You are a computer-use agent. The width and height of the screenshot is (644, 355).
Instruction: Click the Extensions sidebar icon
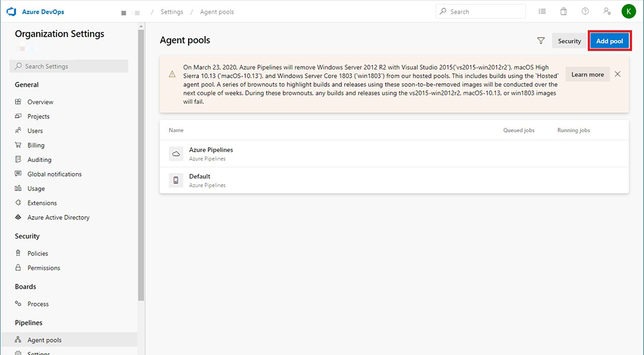pyautogui.click(x=18, y=203)
